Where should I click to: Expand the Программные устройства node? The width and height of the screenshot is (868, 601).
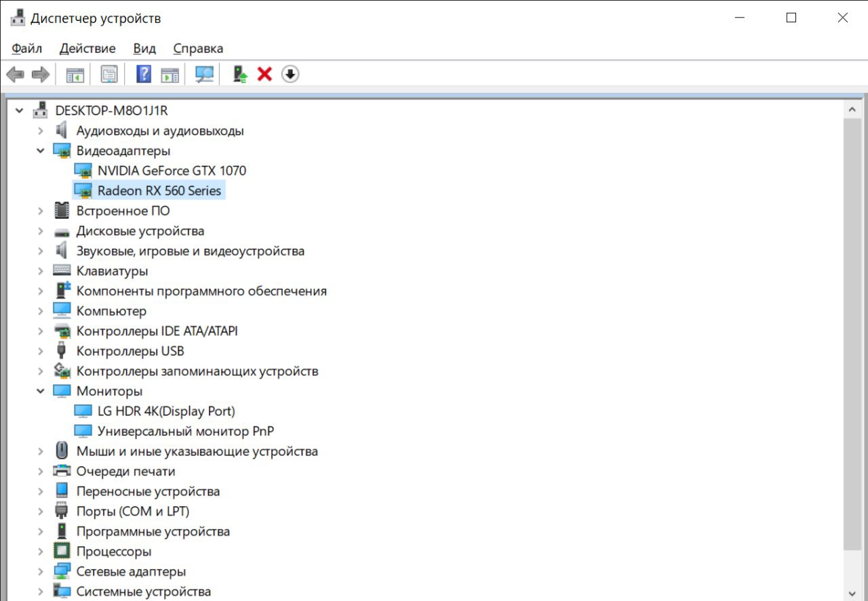[x=41, y=531]
